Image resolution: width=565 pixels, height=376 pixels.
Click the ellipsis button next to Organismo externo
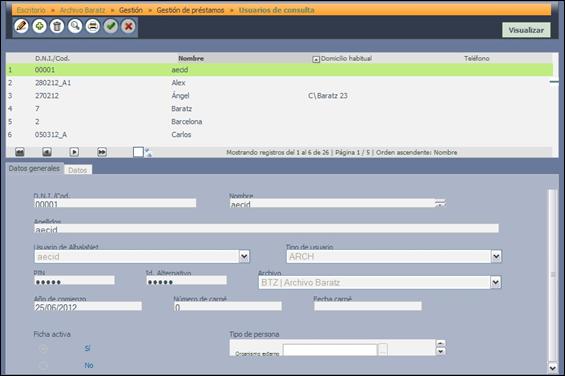383,350
